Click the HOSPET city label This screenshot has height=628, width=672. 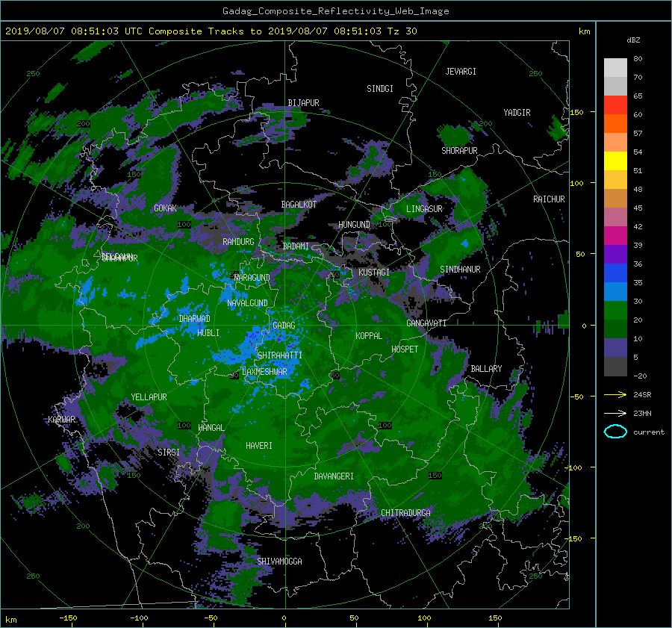(405, 349)
